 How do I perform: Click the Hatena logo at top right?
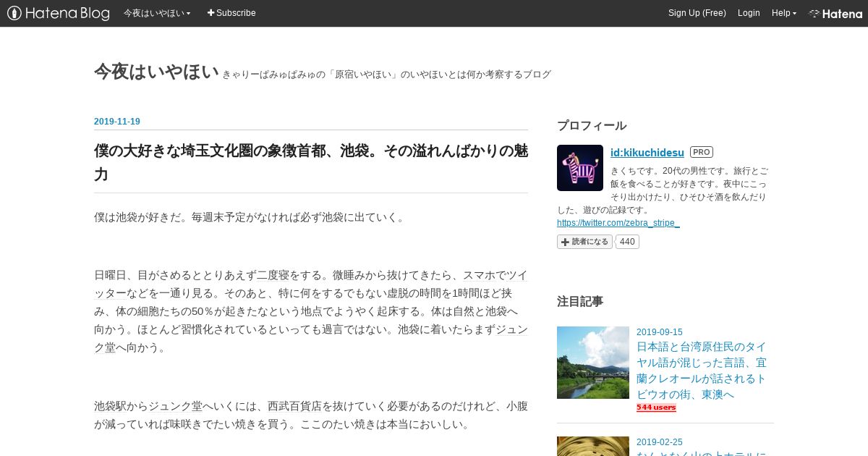[x=835, y=13]
